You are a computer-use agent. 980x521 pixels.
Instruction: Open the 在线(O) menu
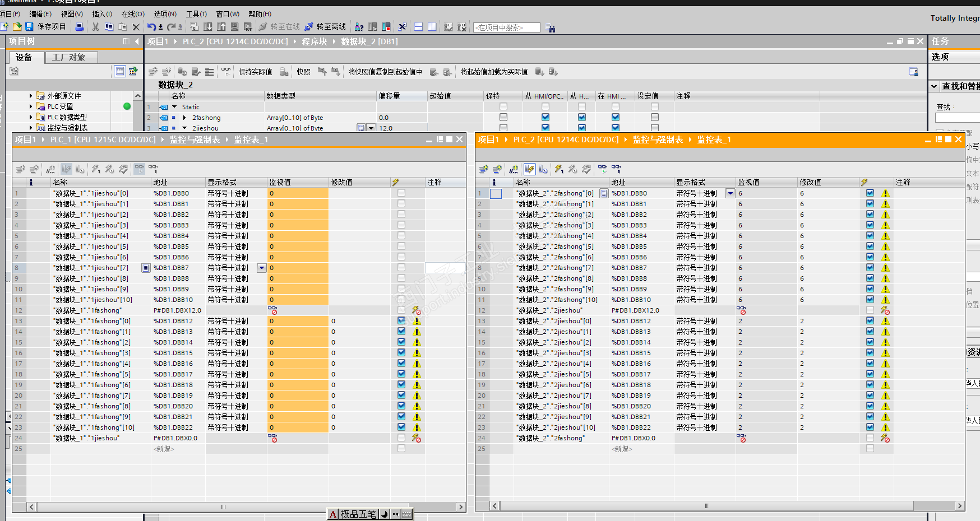(x=133, y=14)
